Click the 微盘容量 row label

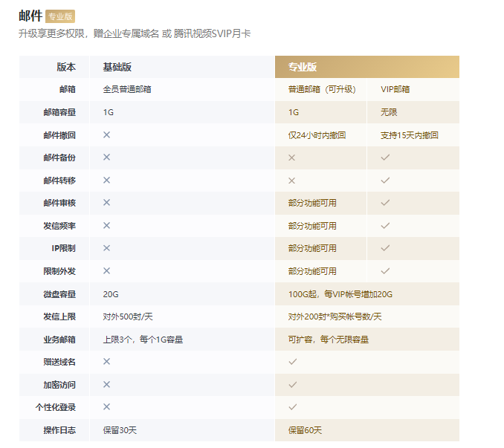[x=59, y=293]
